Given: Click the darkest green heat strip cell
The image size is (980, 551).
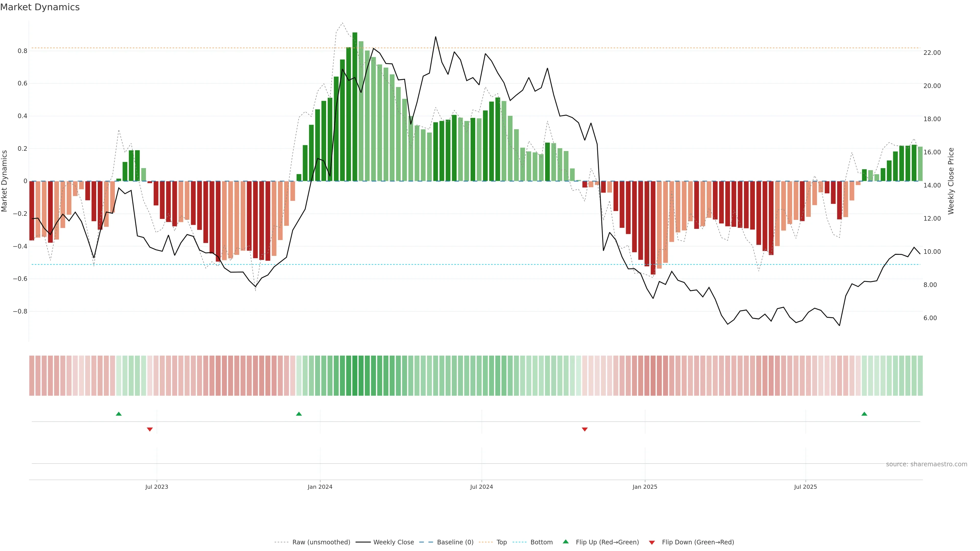Looking at the screenshot, I should click(x=354, y=376).
